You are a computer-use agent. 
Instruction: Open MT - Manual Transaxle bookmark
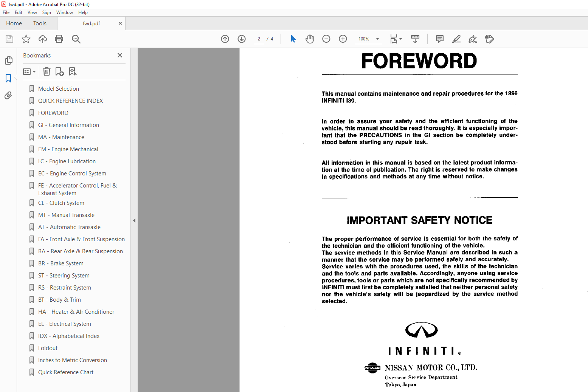coord(66,215)
